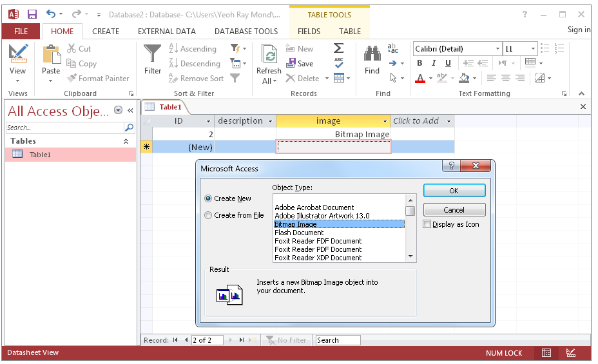Switch to Design View in status bar
Viewport: 598px width, 364px height.
click(571, 353)
